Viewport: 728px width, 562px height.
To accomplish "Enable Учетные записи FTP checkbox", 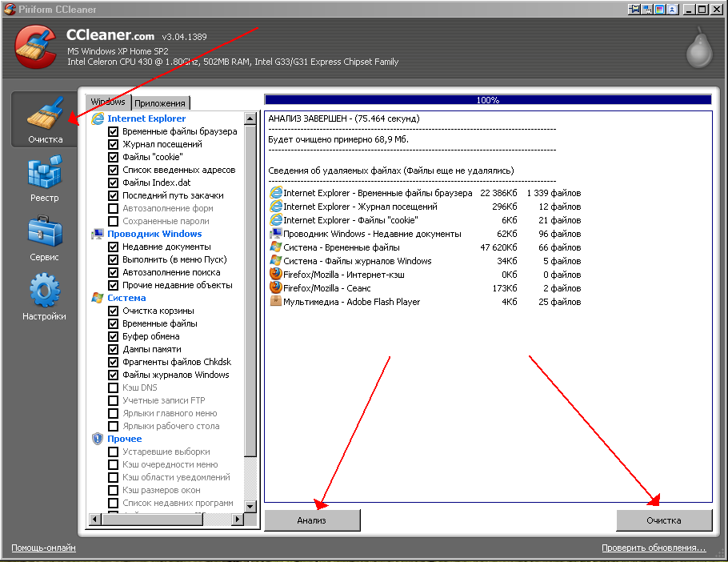I will pos(113,400).
